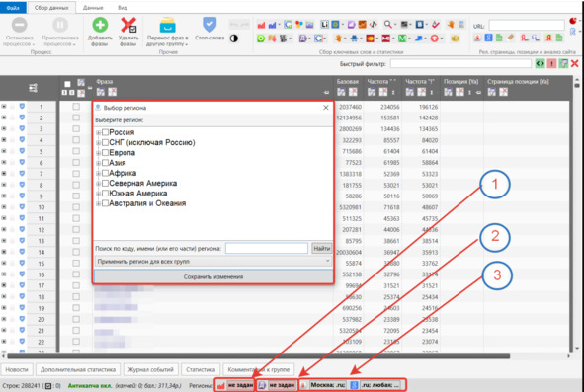Expand the Северная Америка tree node
584x392 pixels.
(x=99, y=183)
